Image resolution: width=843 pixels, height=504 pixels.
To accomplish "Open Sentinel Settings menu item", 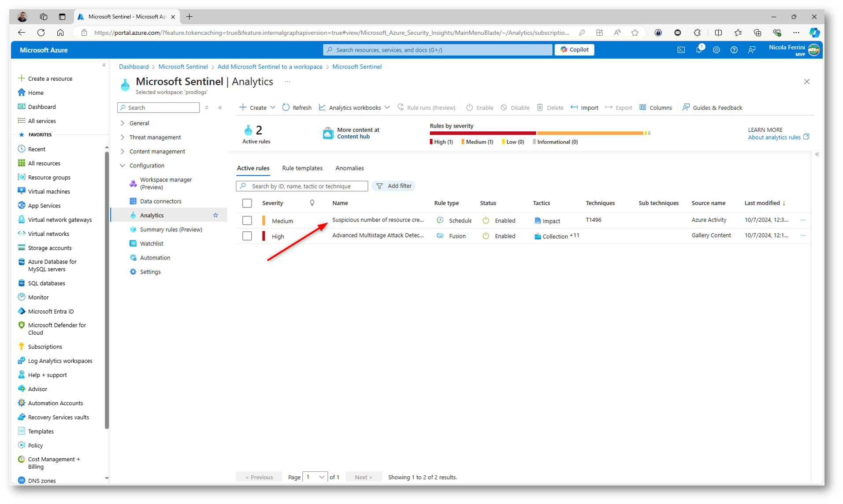I will pos(150,272).
